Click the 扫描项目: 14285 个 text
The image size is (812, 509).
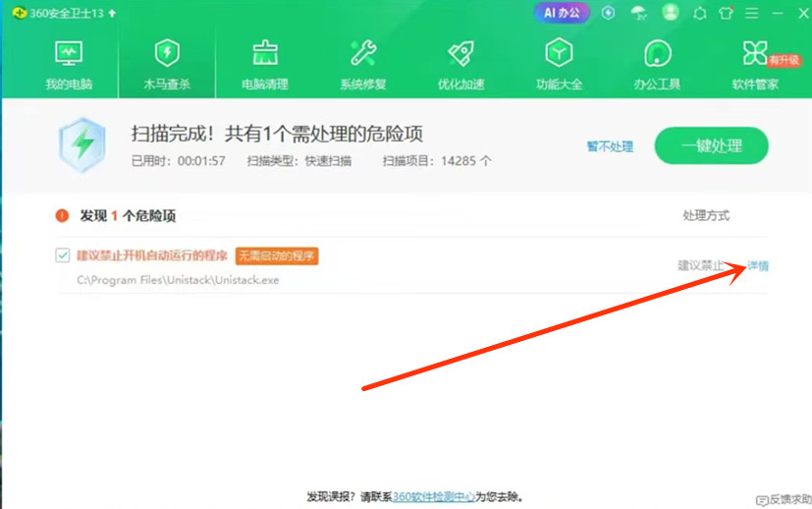click(437, 161)
